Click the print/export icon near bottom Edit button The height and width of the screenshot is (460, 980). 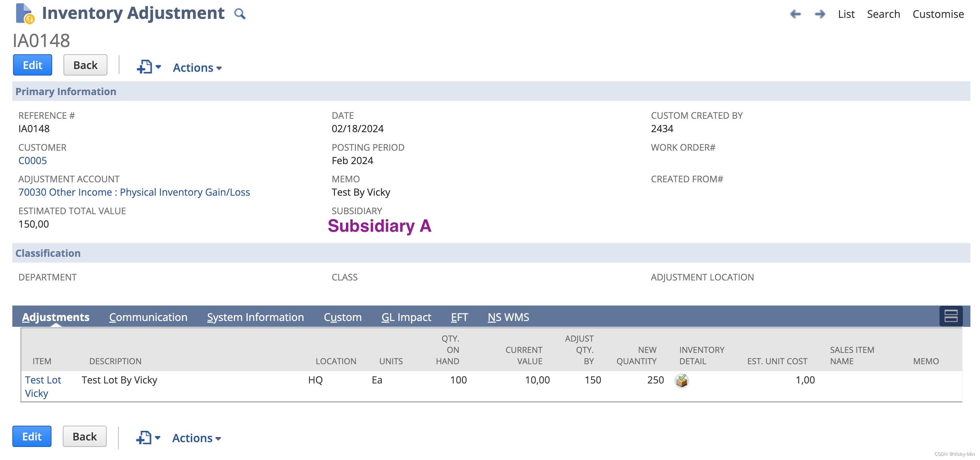pyautogui.click(x=143, y=437)
